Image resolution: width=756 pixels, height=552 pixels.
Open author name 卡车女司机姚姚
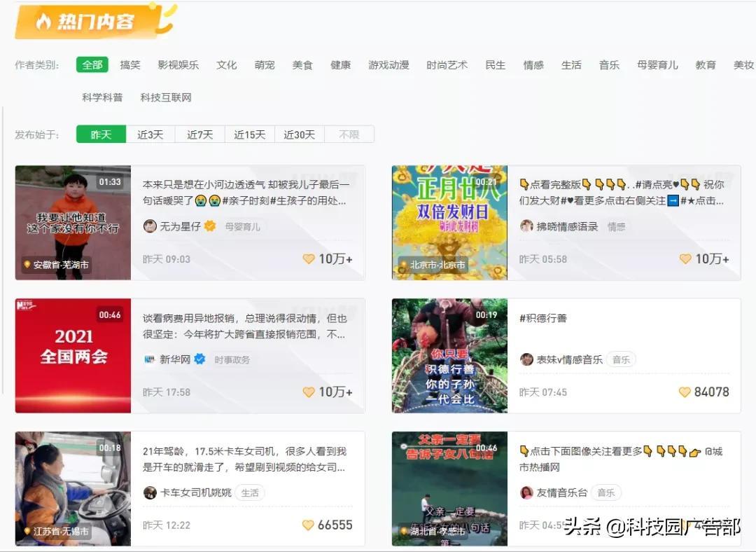pyautogui.click(x=196, y=492)
